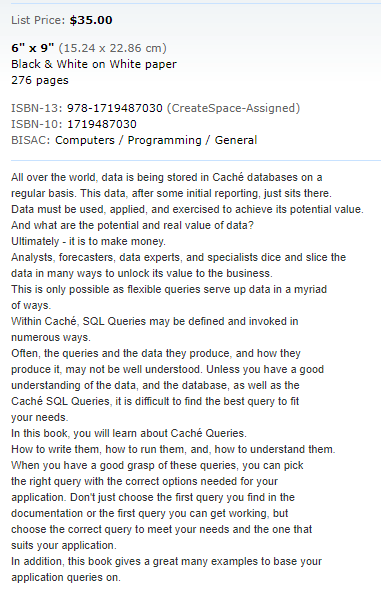The width and height of the screenshot is (381, 602).
Task: Open the Computers BISAC category
Action: (x=85, y=140)
